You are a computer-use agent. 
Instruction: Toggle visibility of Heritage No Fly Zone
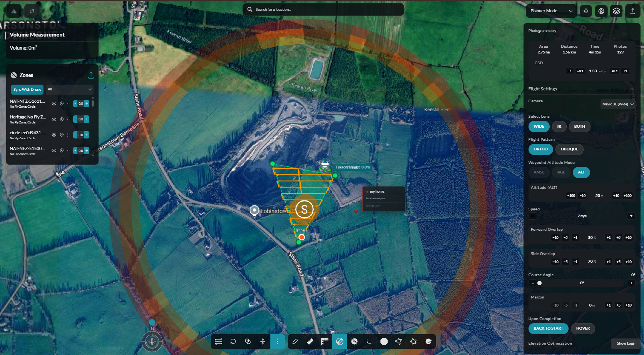(x=54, y=119)
